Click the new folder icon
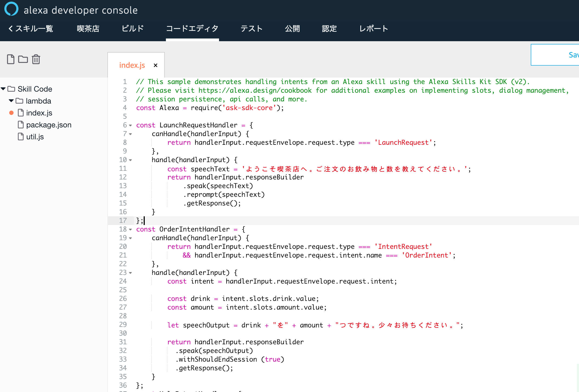 23,59
